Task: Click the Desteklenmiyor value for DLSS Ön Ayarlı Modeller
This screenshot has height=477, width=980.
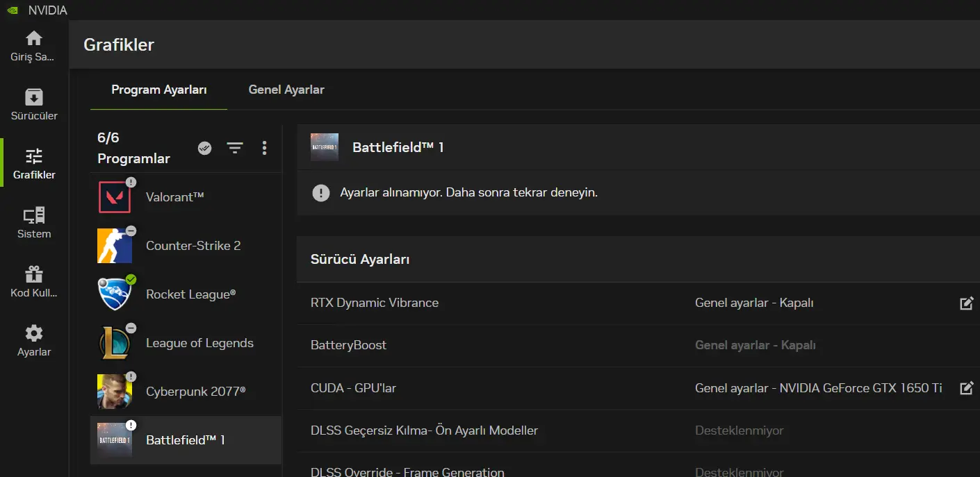Action: click(740, 430)
